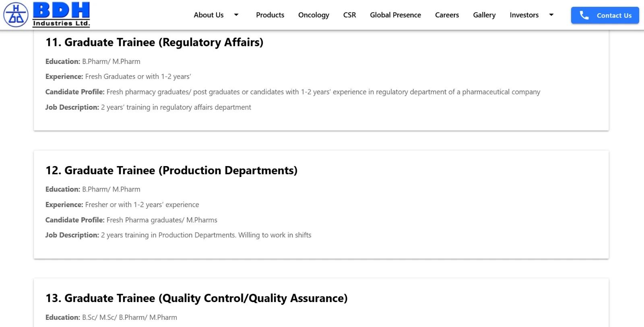Click the phone icon in Contact Us
Viewport: 644px width, 327px height.
coord(584,15)
